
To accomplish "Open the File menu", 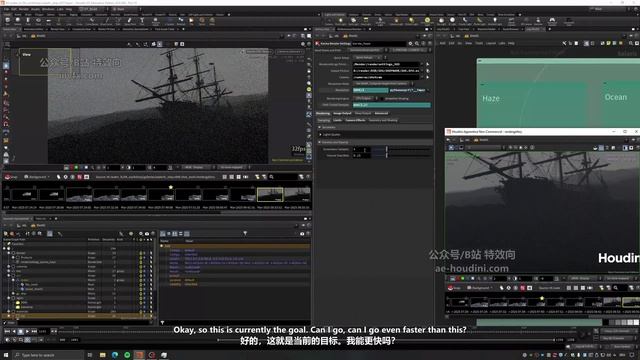I will [x=7, y=9].
